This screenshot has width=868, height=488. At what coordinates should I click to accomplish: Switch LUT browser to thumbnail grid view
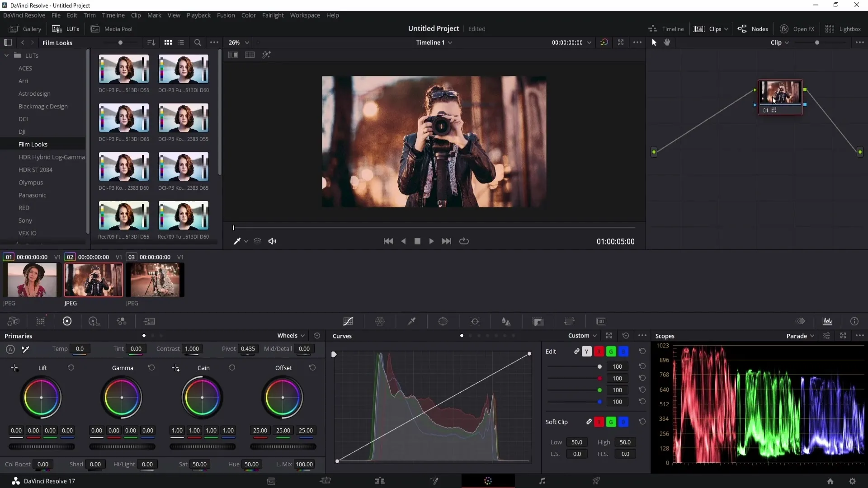168,42
